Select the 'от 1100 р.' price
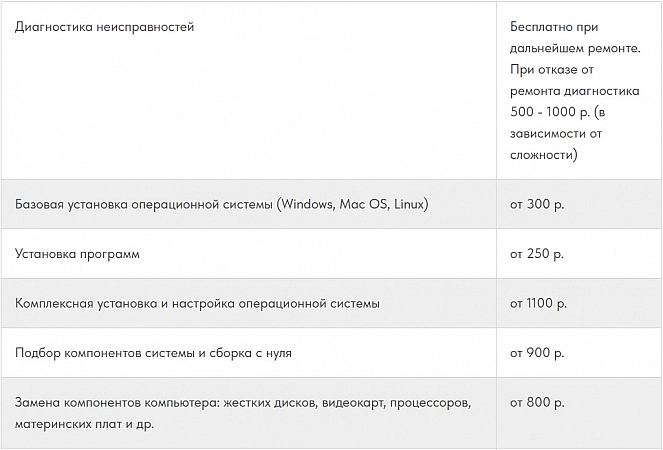Viewport: 663px width, 450px height. tap(538, 303)
